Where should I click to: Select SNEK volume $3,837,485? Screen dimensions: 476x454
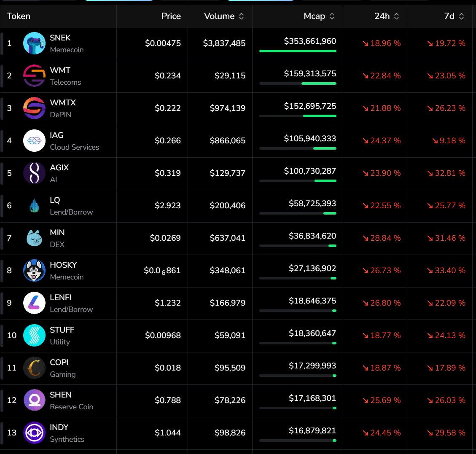point(224,43)
